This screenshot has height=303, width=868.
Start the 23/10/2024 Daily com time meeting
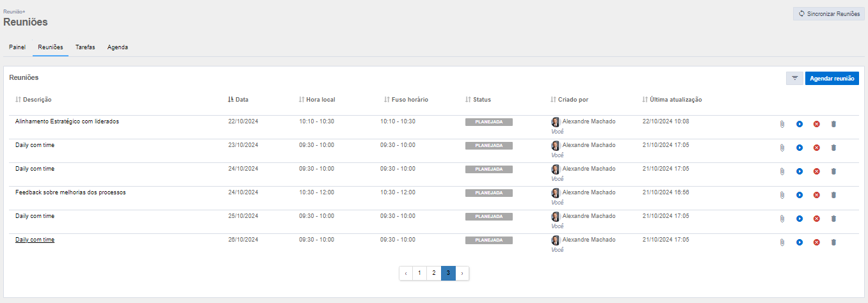[x=799, y=148]
